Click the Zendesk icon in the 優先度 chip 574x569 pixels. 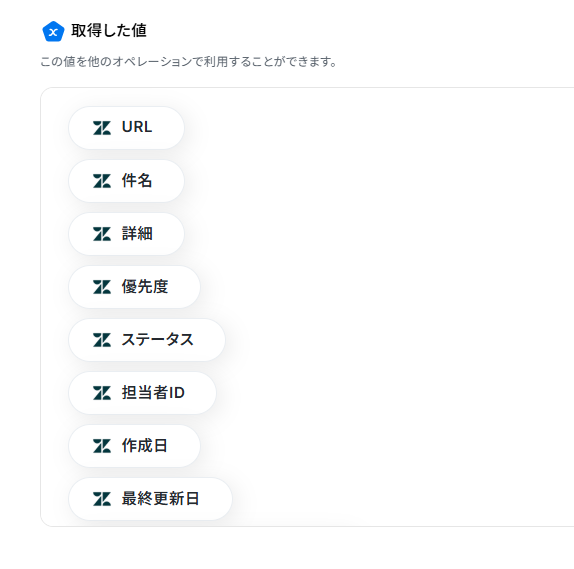coord(102,287)
